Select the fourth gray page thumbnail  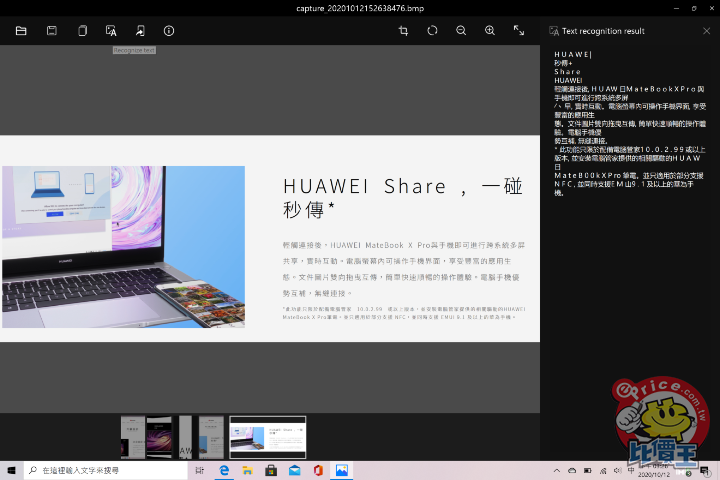(x=211, y=437)
